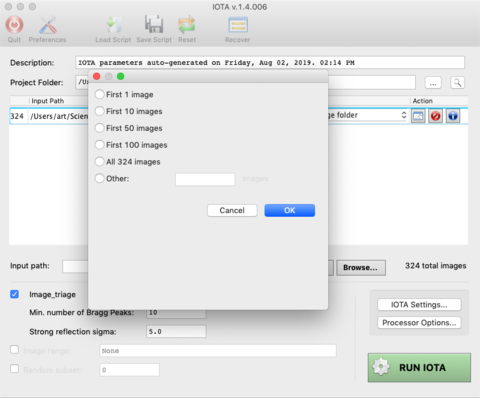Click the ... button next to Project Folder
The image size is (480, 398).
coord(433,82)
